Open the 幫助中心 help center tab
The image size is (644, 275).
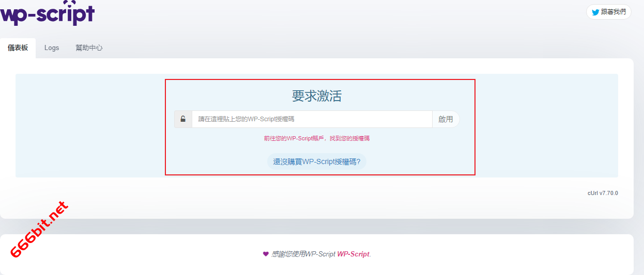tap(89, 48)
